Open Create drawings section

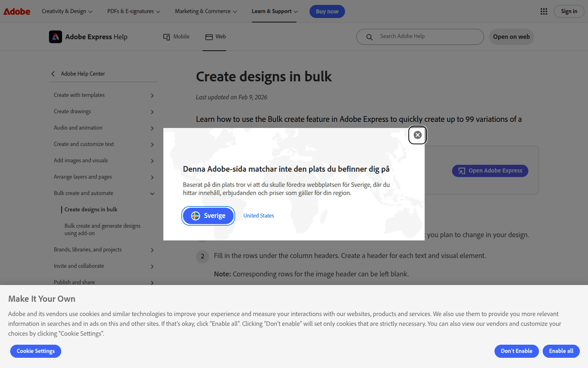[x=72, y=112]
